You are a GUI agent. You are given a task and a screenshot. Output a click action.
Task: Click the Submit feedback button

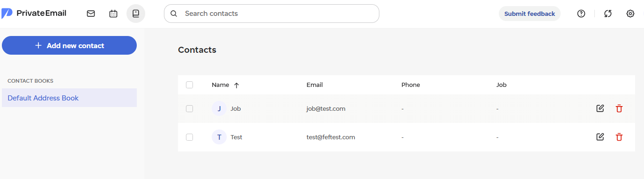[530, 14]
